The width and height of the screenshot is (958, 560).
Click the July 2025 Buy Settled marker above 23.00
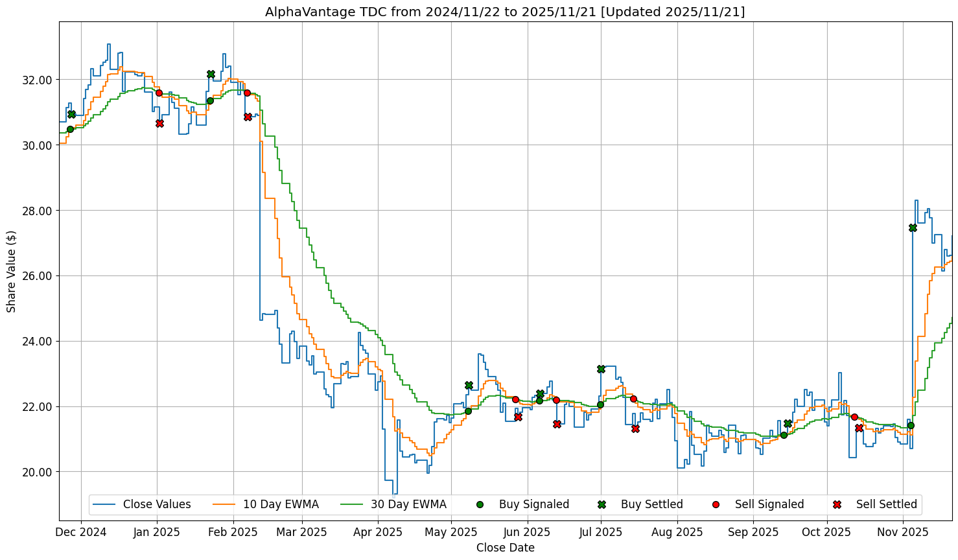tap(601, 369)
